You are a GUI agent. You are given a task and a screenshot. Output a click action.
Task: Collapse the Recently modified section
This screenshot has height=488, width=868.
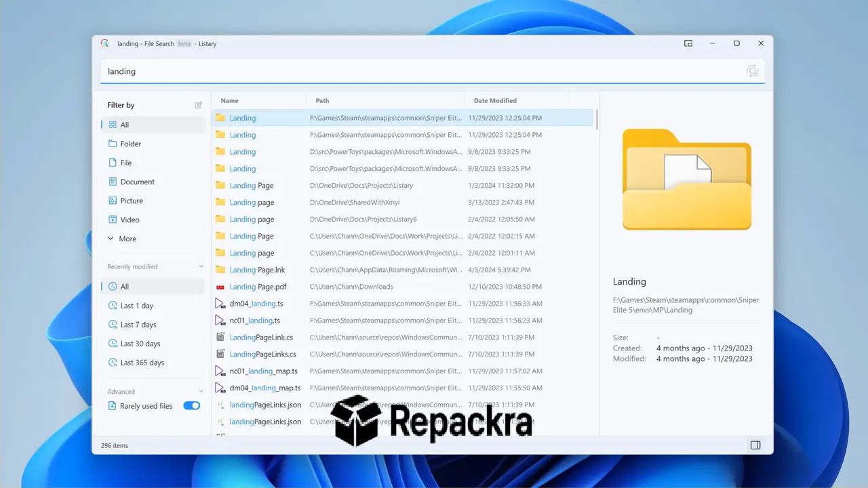(x=201, y=267)
